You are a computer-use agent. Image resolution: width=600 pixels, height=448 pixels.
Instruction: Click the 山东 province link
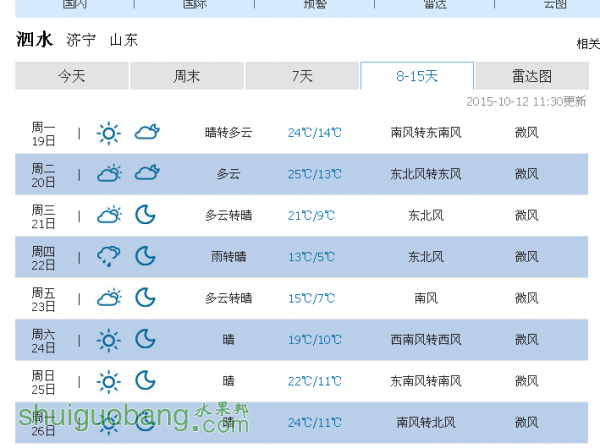(124, 40)
